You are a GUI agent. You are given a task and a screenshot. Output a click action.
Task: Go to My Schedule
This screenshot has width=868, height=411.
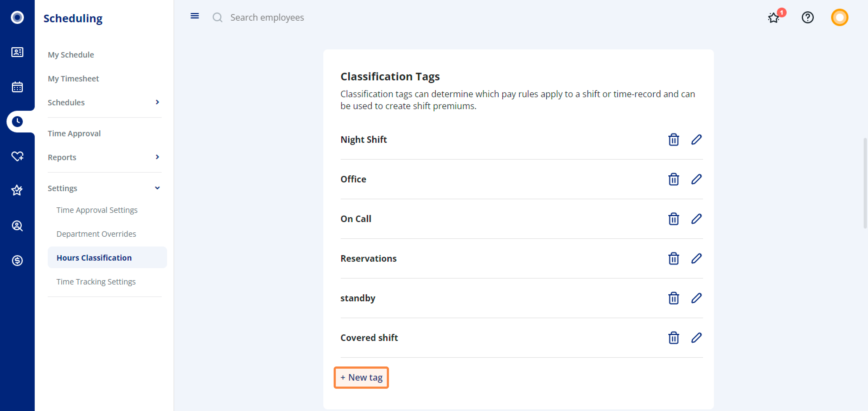point(71,55)
